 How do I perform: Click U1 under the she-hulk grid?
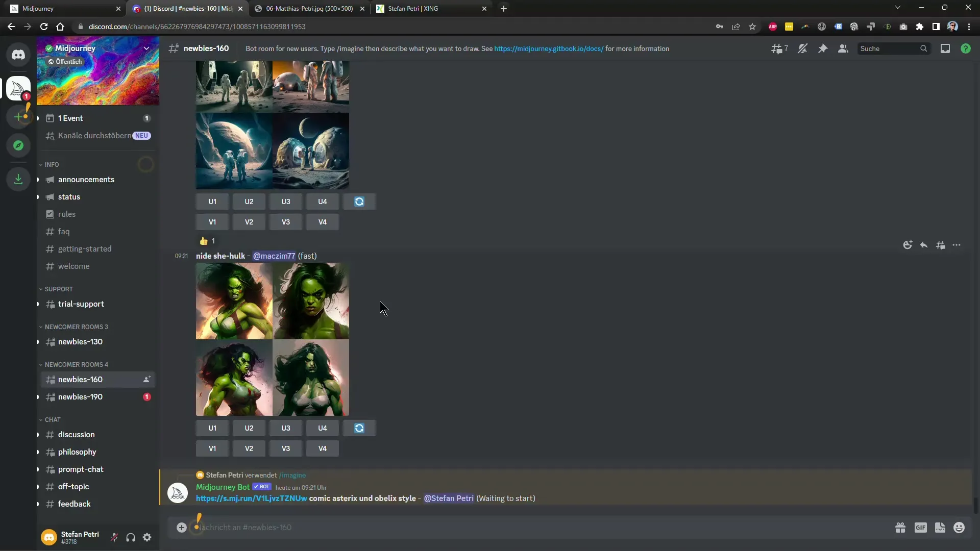tap(212, 428)
